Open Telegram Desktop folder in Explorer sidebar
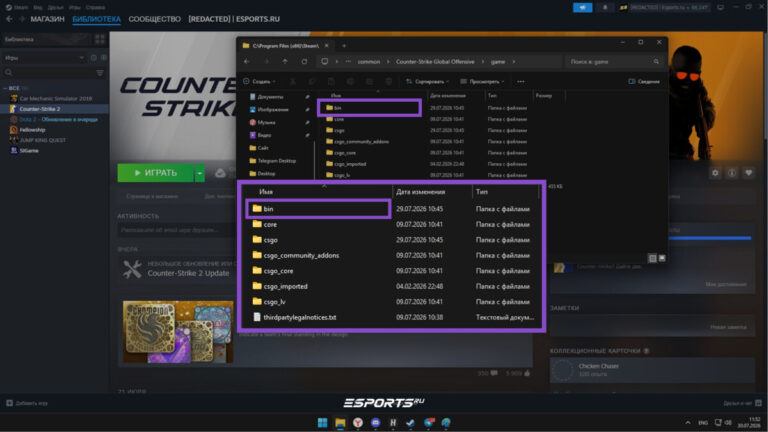The image size is (768, 432). coord(273,161)
